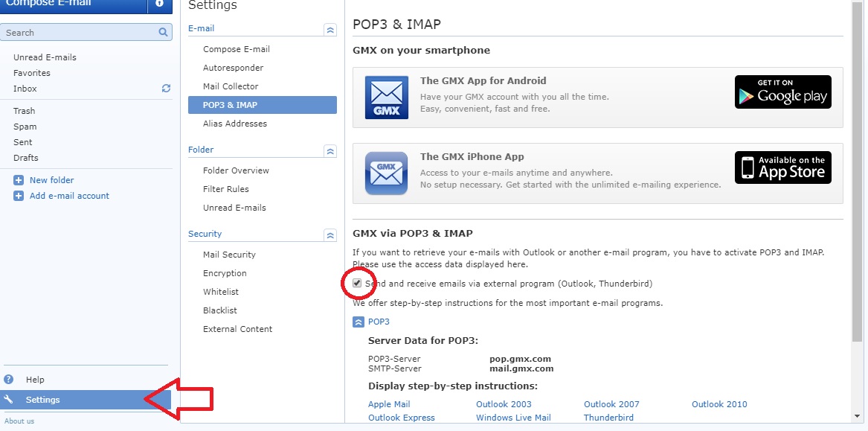
Task: Open Folder Overview settings
Action: coord(236,170)
